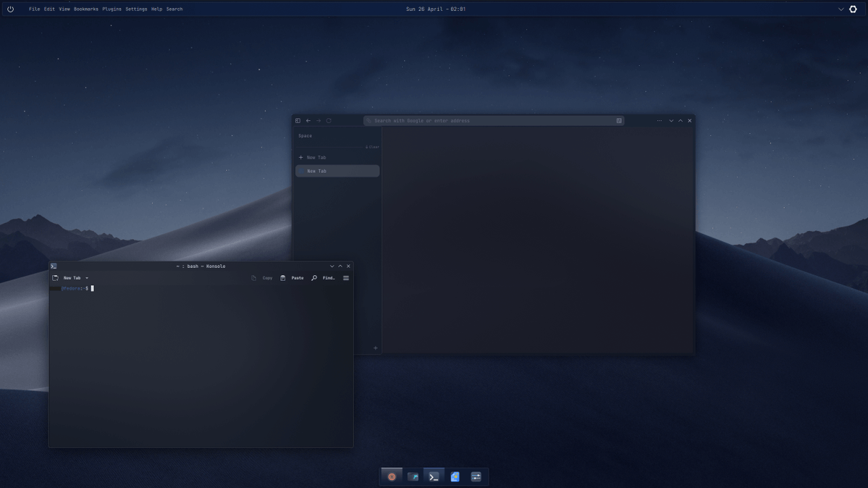The width and height of the screenshot is (868, 488).
Task: Click the reader icon in address bar
Action: tap(619, 121)
